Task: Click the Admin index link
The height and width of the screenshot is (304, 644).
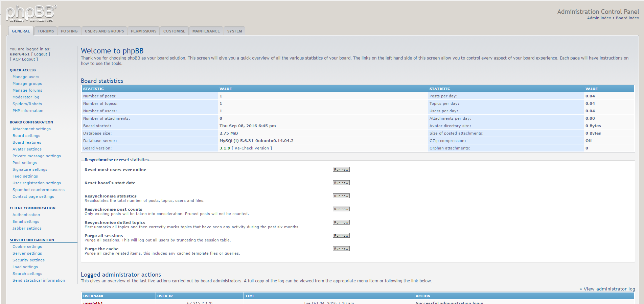Action: pos(599,18)
